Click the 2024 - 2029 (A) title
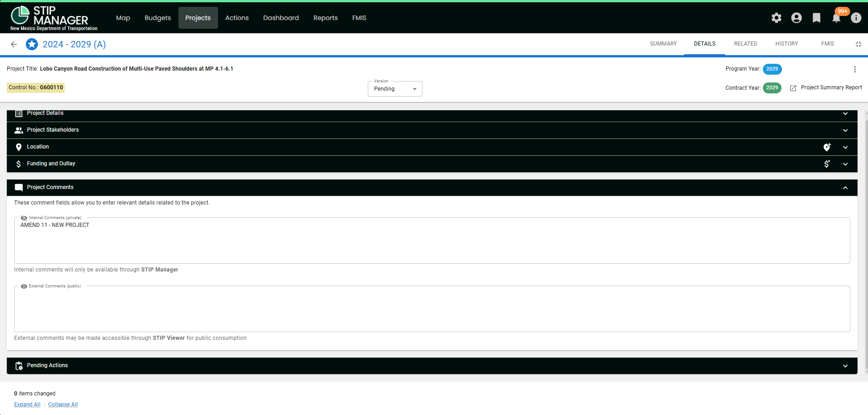The image size is (868, 415). coord(74,44)
